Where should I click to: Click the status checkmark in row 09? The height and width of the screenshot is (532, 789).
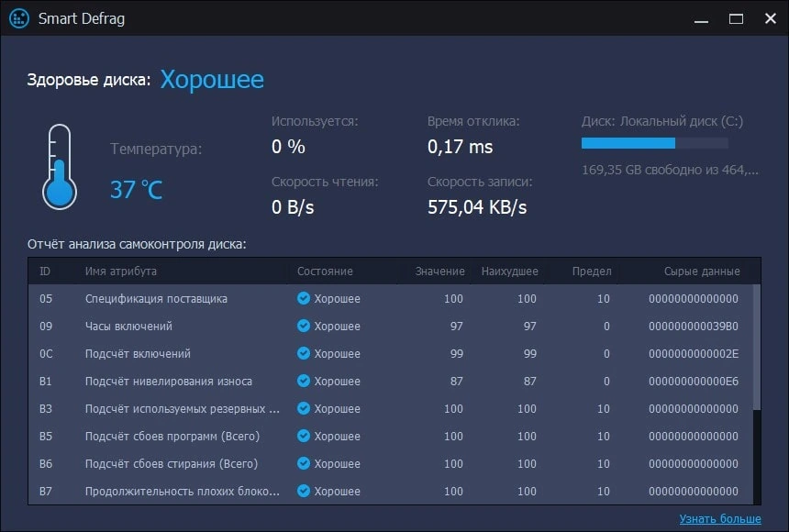[304, 326]
